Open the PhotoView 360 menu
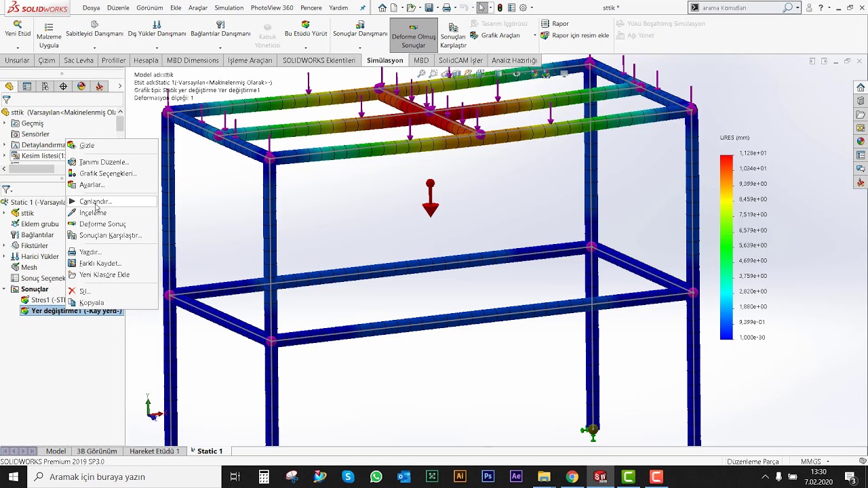 (272, 8)
